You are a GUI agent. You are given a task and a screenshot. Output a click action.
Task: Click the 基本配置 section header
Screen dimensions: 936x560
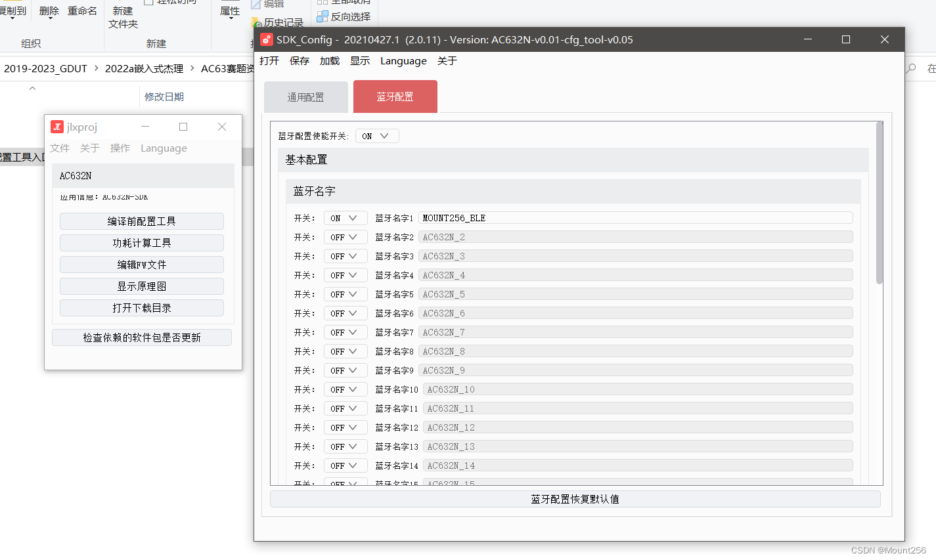pos(573,160)
